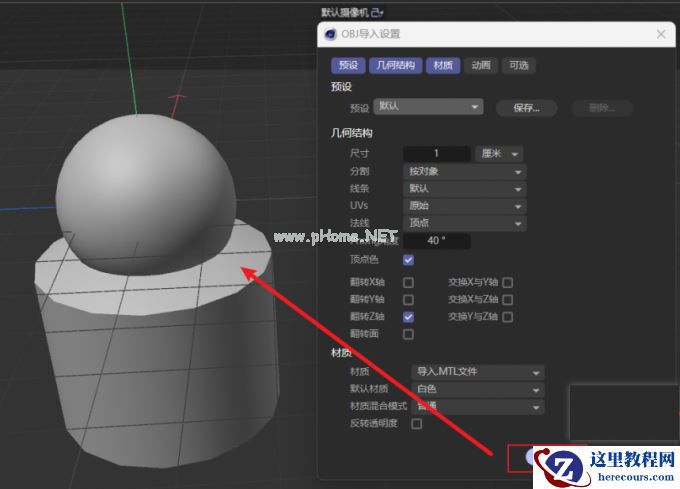Open the 厘米 unit dropdown
Screen dimensions: 680x489
pos(499,153)
